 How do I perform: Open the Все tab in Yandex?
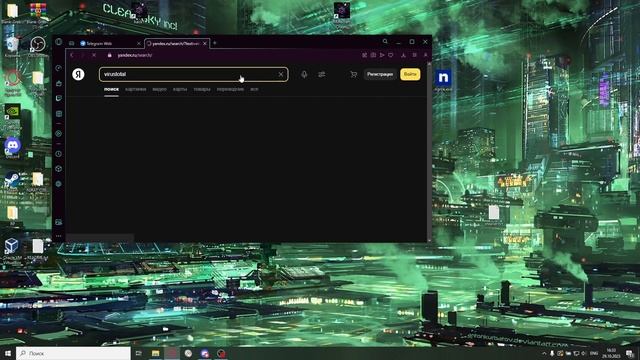[254, 89]
